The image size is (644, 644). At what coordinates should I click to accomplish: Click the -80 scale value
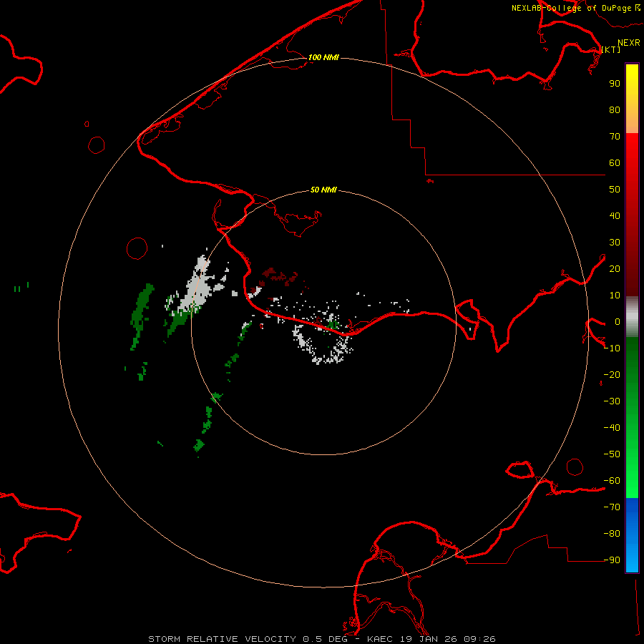click(x=612, y=534)
